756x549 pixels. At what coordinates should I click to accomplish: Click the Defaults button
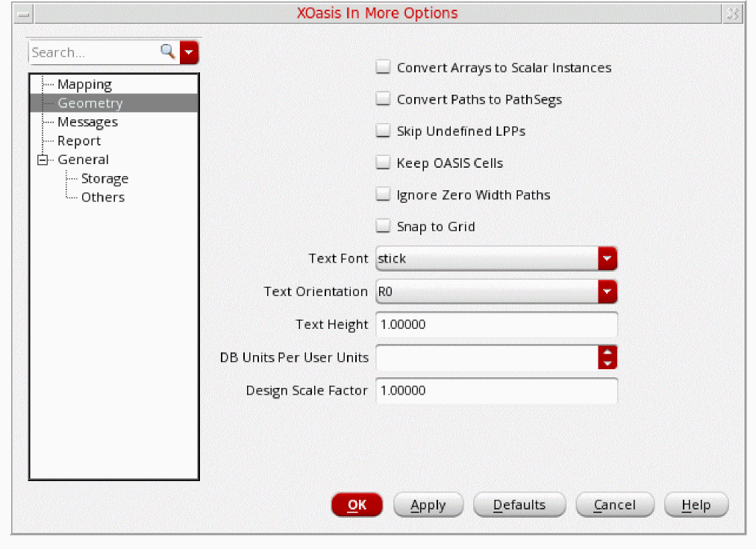coord(519,505)
